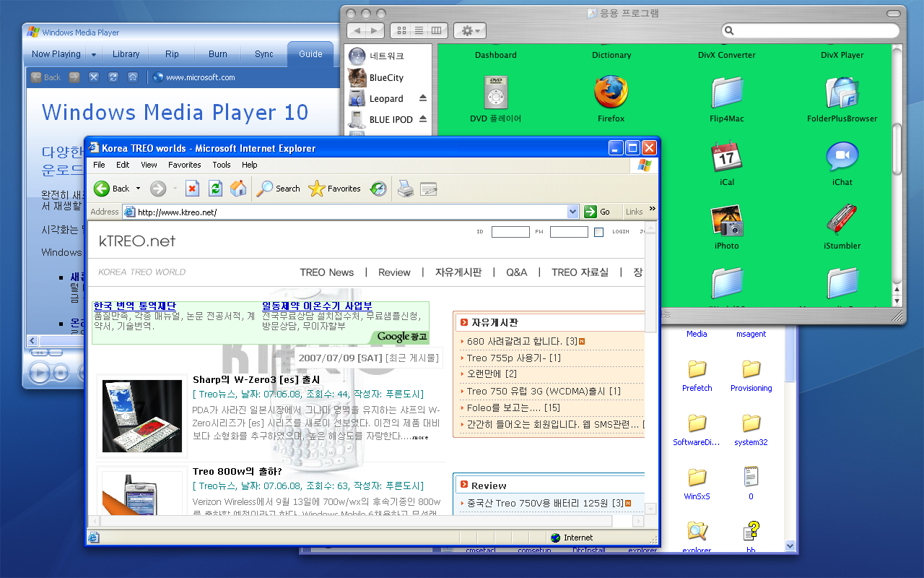924x578 pixels.
Task: Switch Finder to column view button
Action: (x=436, y=30)
